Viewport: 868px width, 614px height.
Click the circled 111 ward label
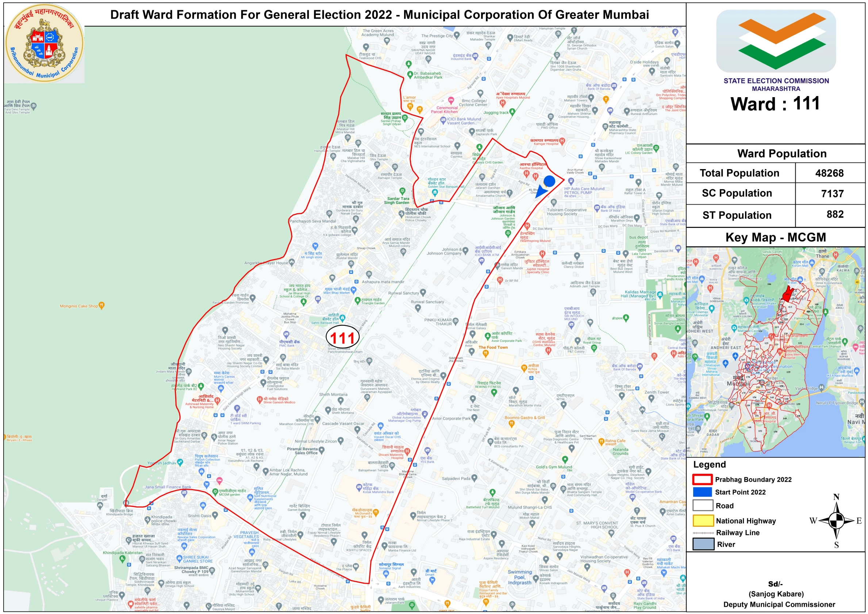point(342,337)
